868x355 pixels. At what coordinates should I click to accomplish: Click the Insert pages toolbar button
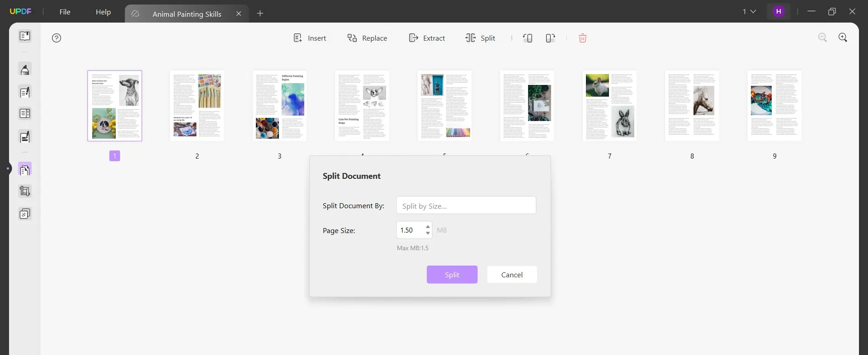[x=310, y=38]
